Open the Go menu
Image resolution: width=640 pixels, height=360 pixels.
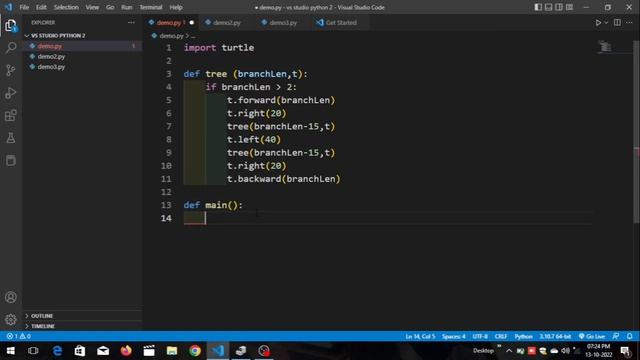110,7
